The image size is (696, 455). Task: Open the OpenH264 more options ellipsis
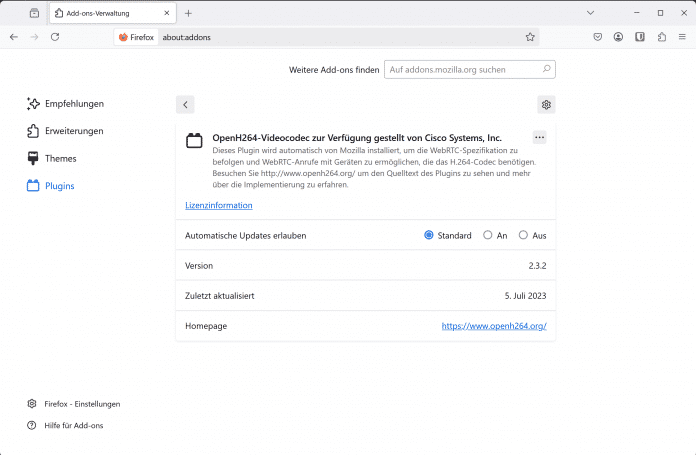[539, 138]
